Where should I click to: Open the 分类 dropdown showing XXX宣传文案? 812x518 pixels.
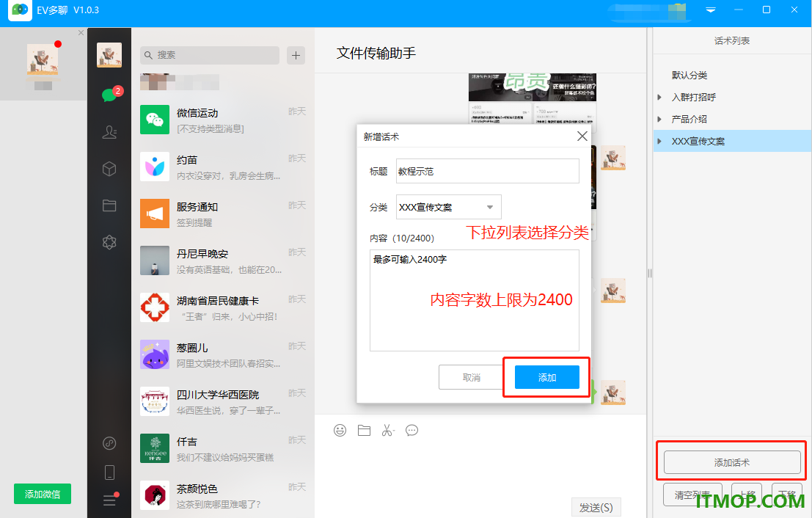[448, 207]
